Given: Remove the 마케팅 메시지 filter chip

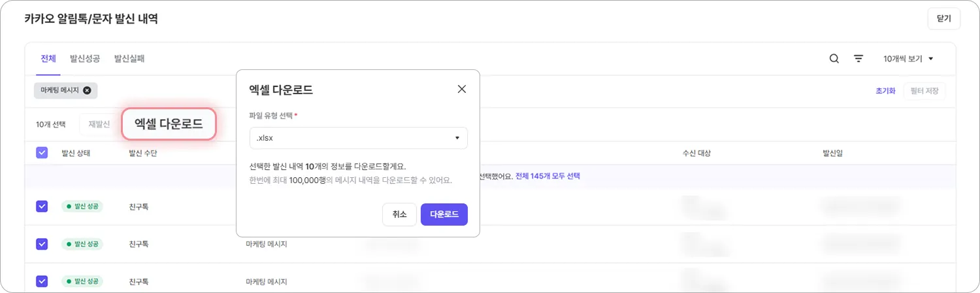Looking at the screenshot, I should pos(87,90).
